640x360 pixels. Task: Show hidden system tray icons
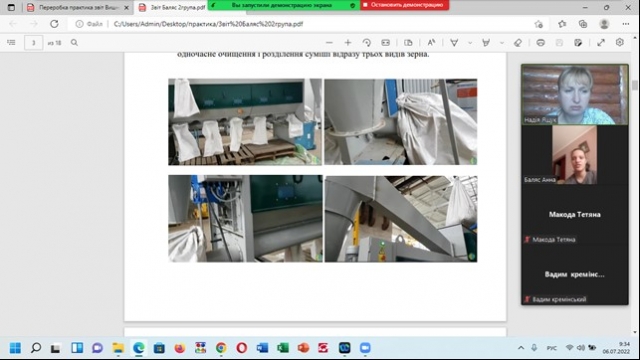(521, 348)
